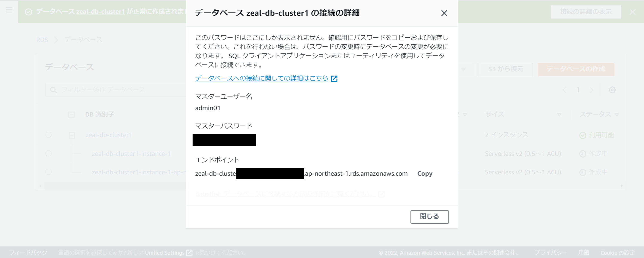
Task: Collapse the zeal-db-cluster1 tree node
Action: (x=72, y=135)
